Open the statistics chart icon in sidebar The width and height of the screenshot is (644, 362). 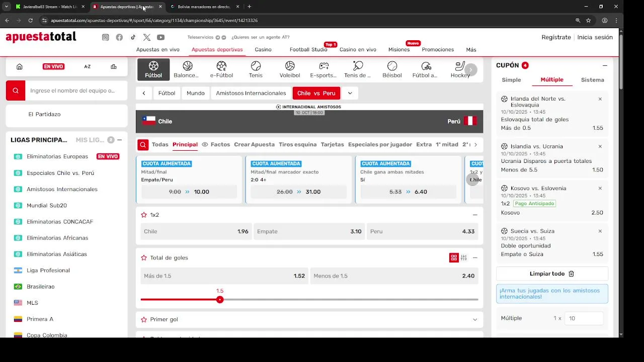tap(114, 66)
